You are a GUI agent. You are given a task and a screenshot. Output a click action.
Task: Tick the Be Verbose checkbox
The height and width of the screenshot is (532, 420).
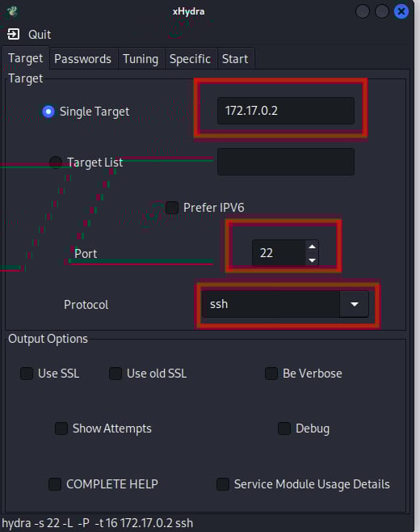pos(271,374)
